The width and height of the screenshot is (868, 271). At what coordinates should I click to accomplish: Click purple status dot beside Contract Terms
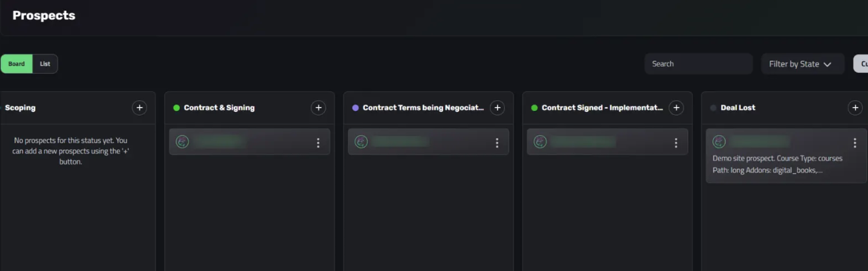[356, 108]
